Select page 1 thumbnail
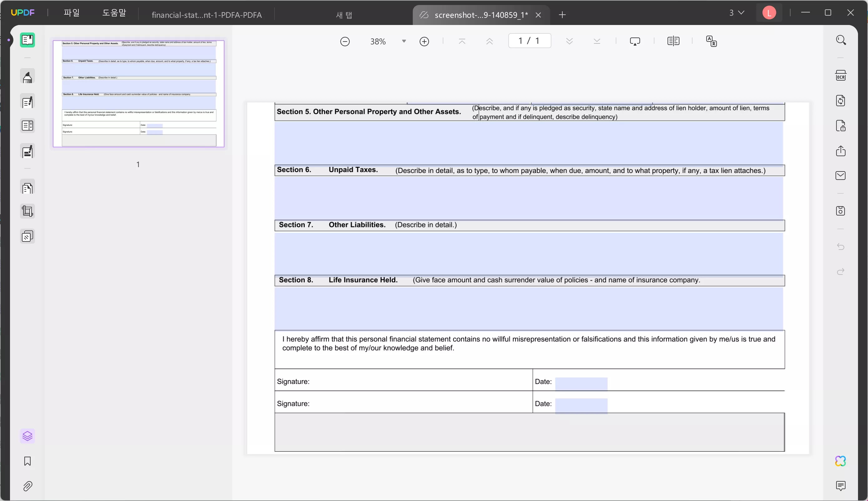 click(139, 94)
